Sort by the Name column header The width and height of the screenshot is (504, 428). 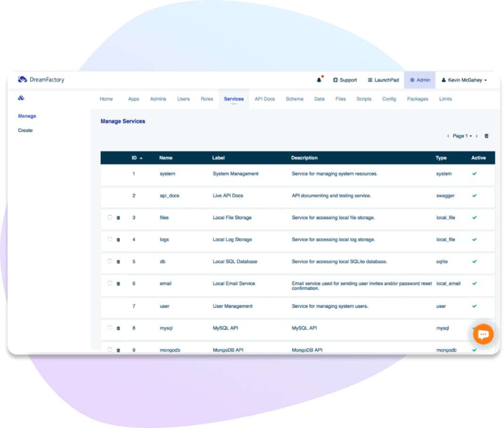click(x=166, y=158)
